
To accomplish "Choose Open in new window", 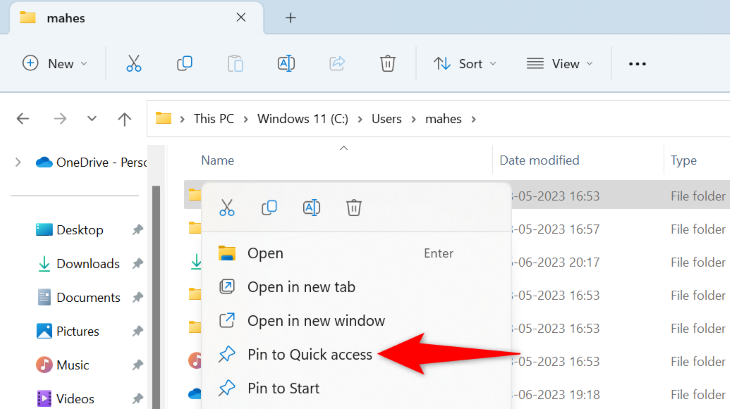I will (316, 321).
